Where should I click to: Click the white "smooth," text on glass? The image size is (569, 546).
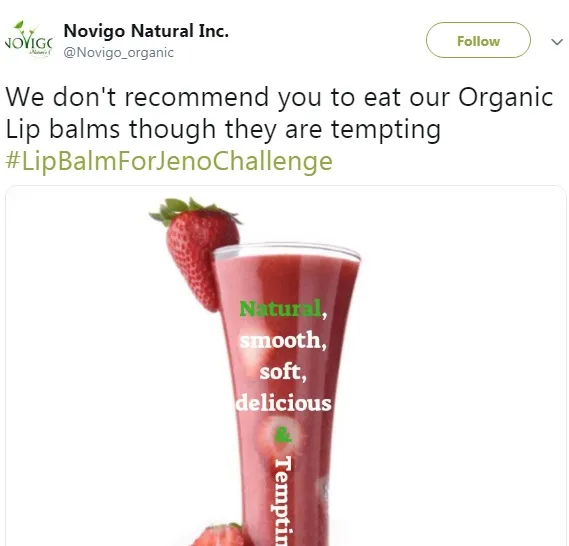point(283,340)
